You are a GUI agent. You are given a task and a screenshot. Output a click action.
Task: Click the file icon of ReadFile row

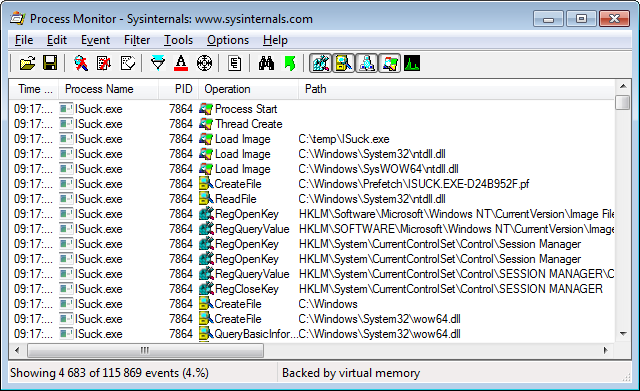click(206, 199)
